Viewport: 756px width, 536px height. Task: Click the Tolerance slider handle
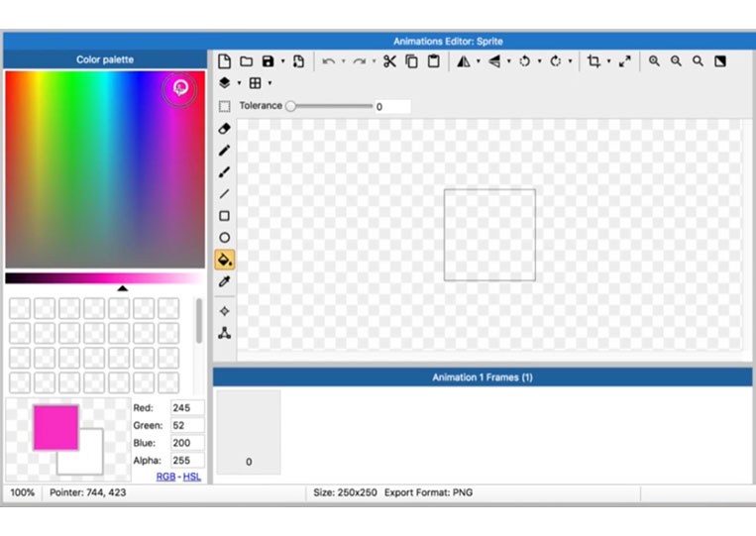(x=290, y=106)
